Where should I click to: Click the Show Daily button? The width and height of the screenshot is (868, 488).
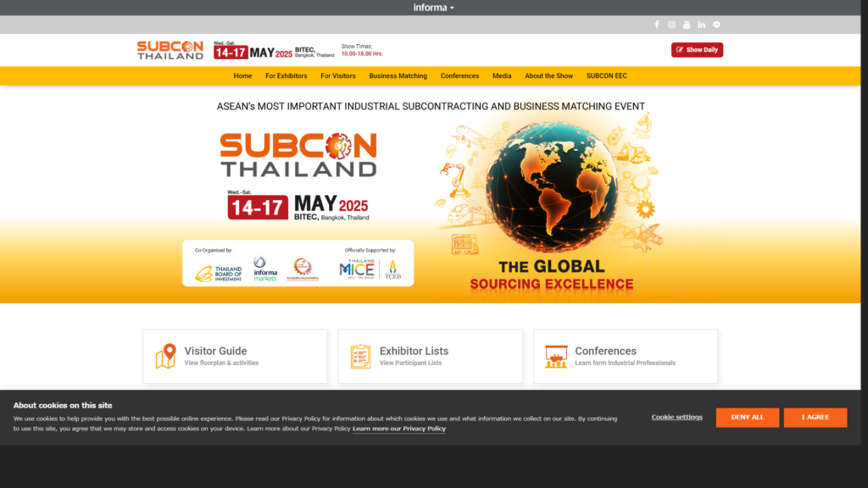pyautogui.click(x=697, y=50)
